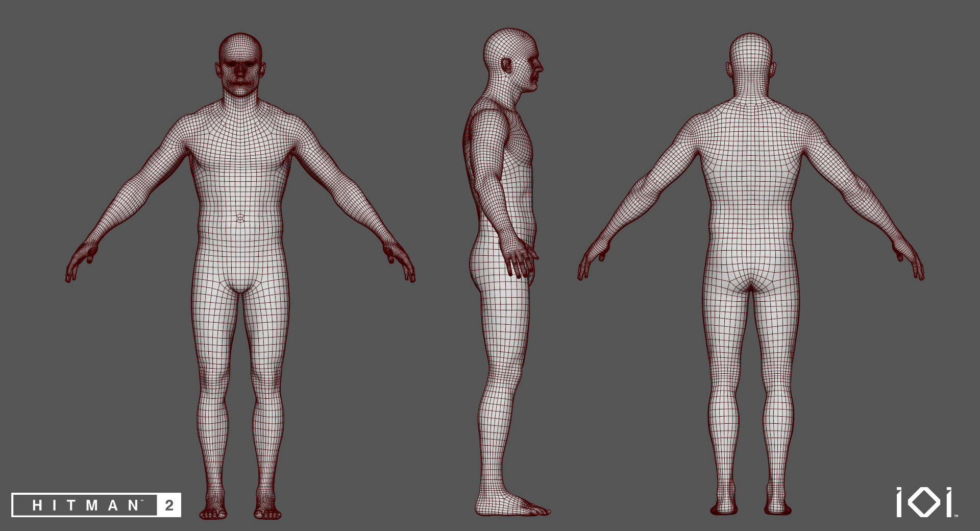This screenshot has width=980, height=531.
Task: Select the front-view wireframe model
Action: pyautogui.click(x=240, y=255)
